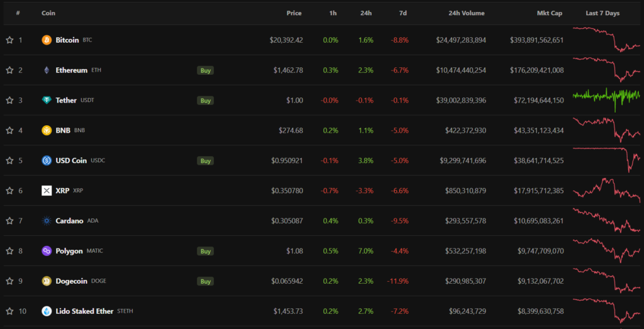Viewport: 644px width, 329px height.
Task: Sort by the 24h Volume column header
Action: click(467, 13)
